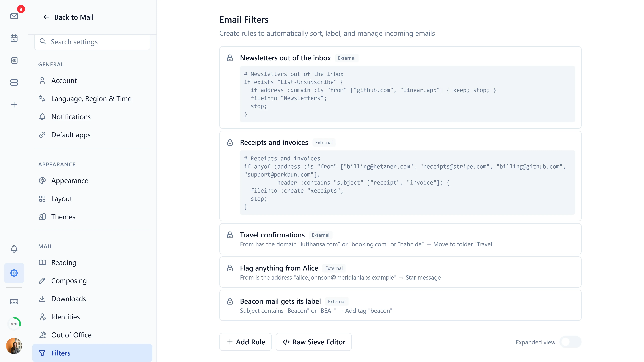Click the back arrow next to Back to Mail
The width and height of the screenshot is (644, 362).
[46, 17]
